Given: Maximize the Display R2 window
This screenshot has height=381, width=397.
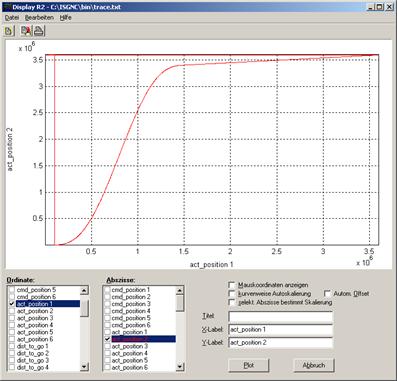Looking at the screenshot, I should click(380, 7).
